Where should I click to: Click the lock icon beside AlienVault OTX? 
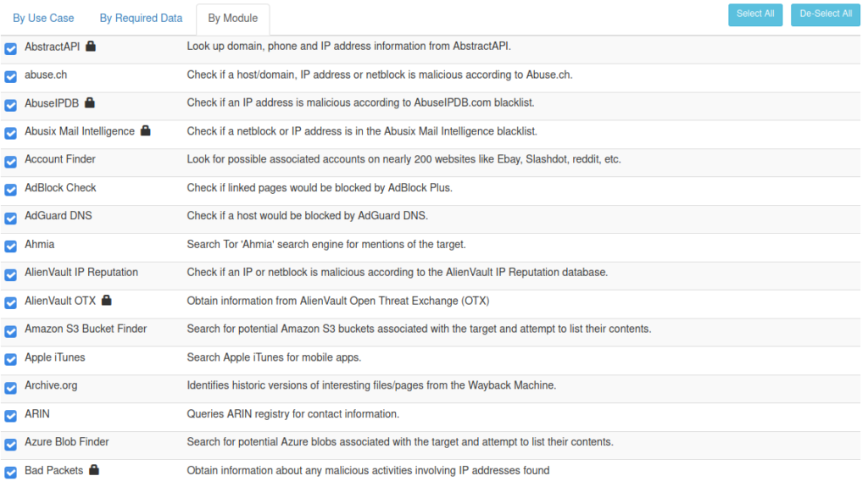tap(106, 301)
